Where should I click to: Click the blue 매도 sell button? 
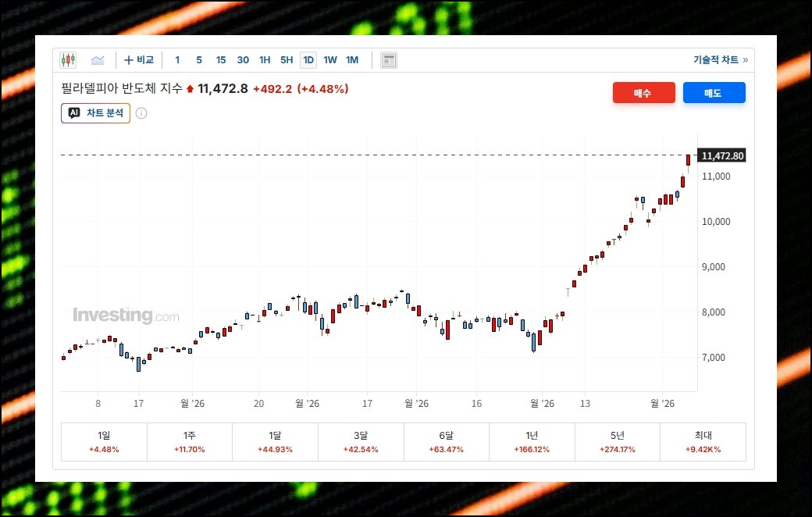714,93
